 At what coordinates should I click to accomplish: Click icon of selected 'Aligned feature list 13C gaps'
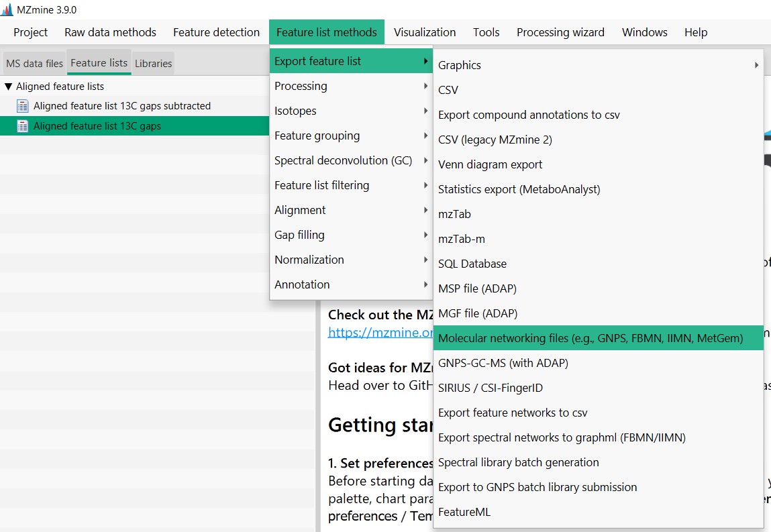(x=22, y=126)
